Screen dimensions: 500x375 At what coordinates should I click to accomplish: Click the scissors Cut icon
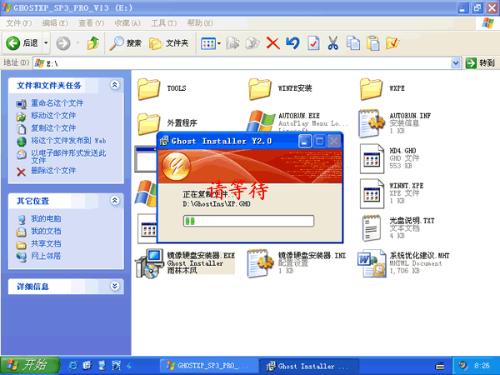tap(333, 43)
